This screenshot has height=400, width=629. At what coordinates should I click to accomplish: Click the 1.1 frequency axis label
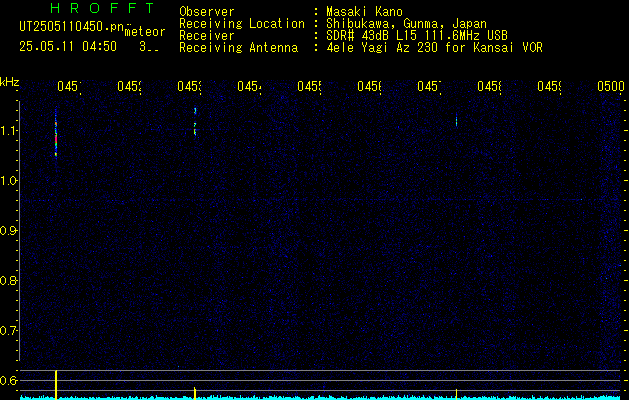tap(8, 131)
